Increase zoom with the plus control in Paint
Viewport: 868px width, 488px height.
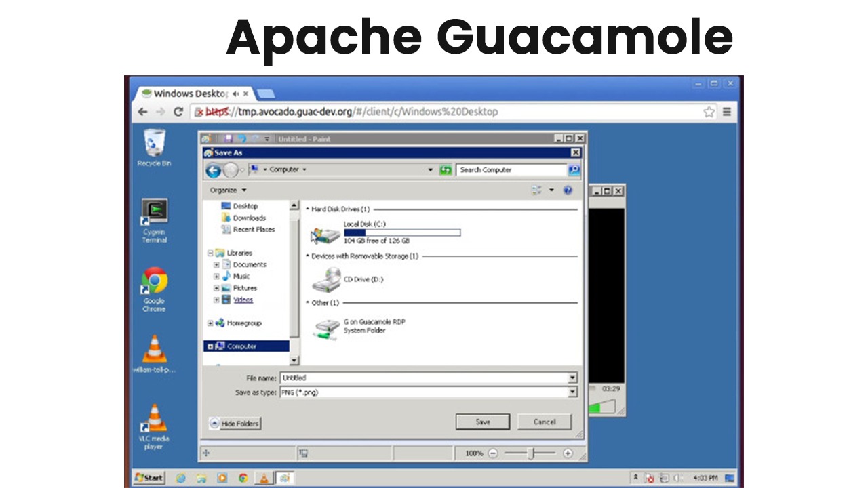(x=568, y=453)
